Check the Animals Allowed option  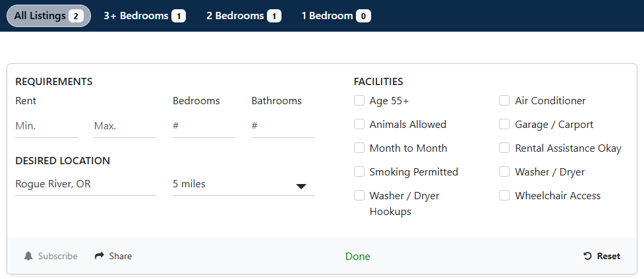coord(359,124)
